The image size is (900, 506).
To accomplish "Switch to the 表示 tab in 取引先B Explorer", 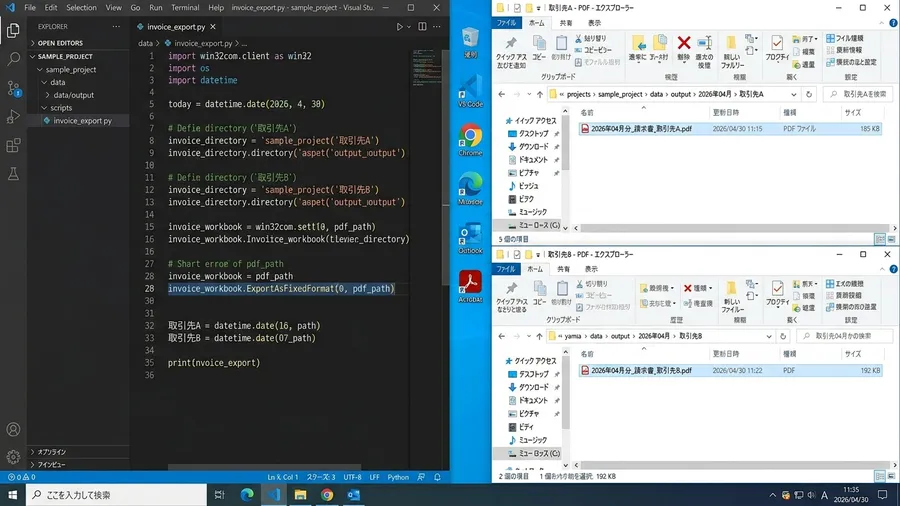I will [591, 269].
